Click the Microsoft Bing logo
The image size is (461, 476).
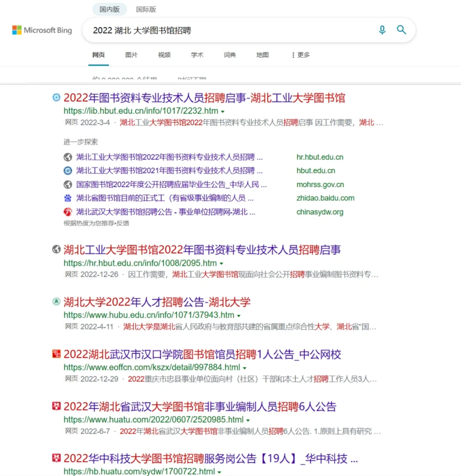click(42, 30)
